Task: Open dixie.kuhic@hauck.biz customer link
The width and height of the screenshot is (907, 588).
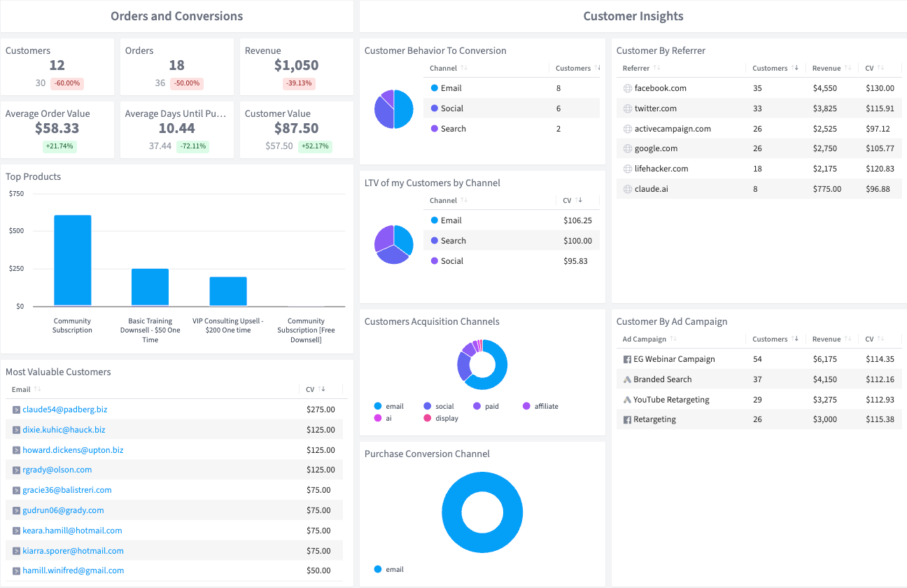Action: pyautogui.click(x=64, y=430)
